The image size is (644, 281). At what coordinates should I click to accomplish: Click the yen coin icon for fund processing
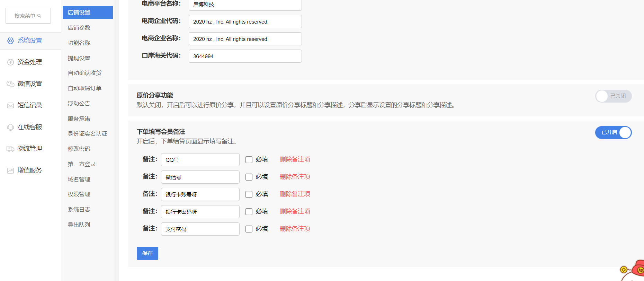(x=11, y=62)
